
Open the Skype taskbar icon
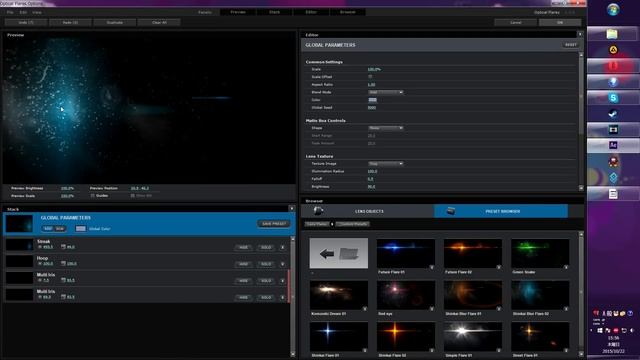[x=613, y=98]
